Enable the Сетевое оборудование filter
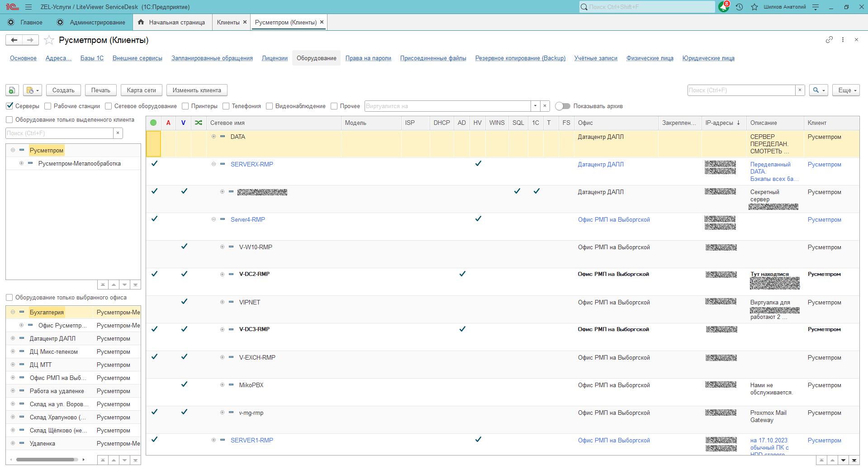868x470 pixels. pos(108,106)
